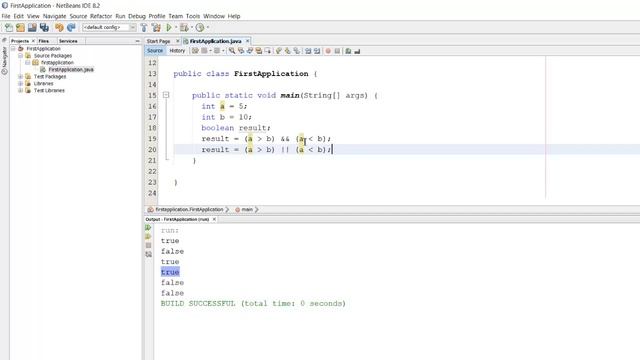Open the Run Project dropdown arrow

[x=176, y=27]
